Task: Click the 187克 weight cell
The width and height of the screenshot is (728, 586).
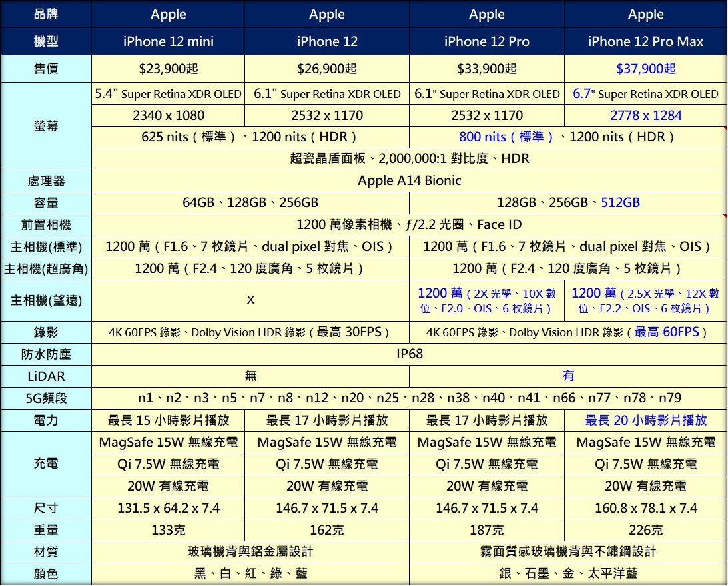Action: click(x=487, y=530)
